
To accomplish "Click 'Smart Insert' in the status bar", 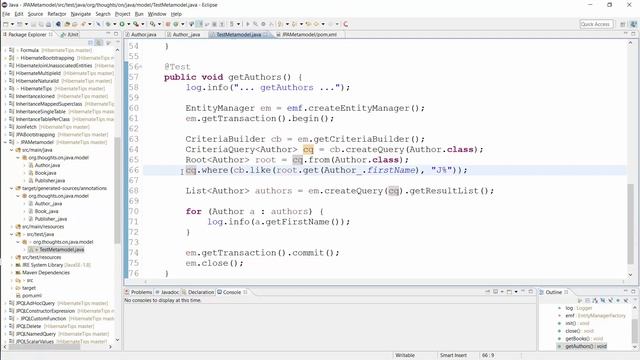I will pos(453,356).
